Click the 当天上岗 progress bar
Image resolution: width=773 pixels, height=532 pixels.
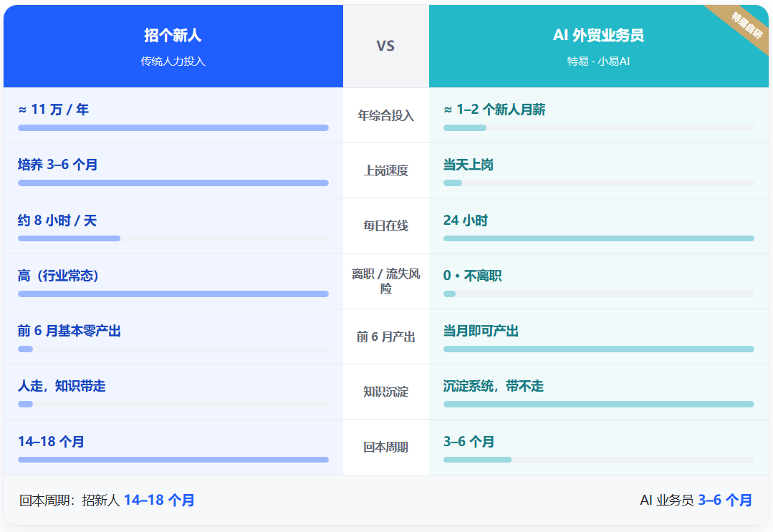[598, 183]
